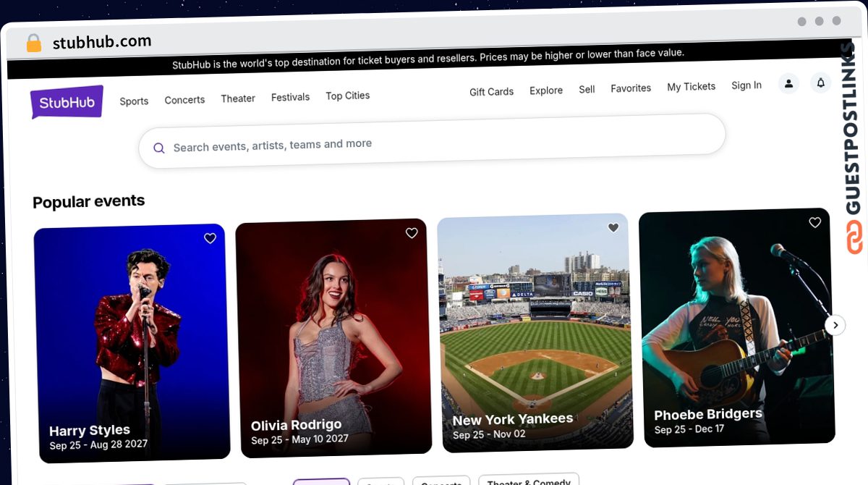Favorite the New York Yankees card heart
Image resolution: width=868 pixels, height=485 pixels.
coord(613,227)
